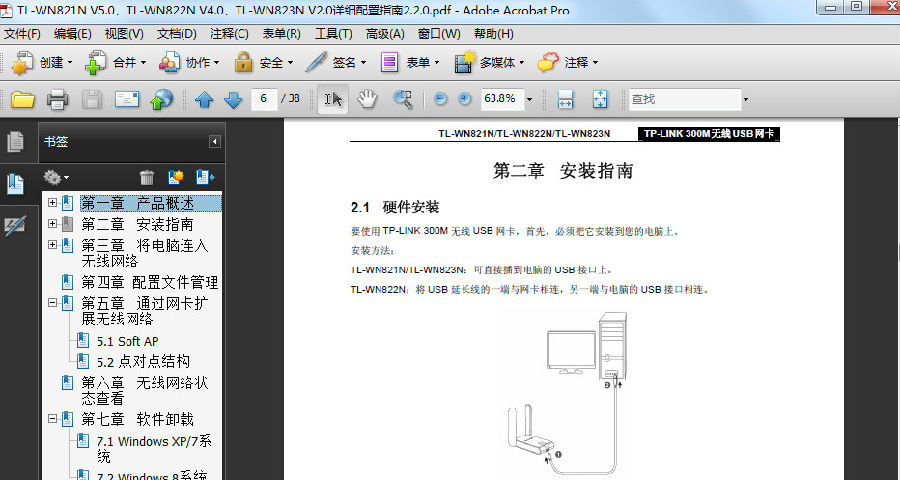Open the 表单 toolbar dropdown
This screenshot has height=480, width=900.
pyautogui.click(x=410, y=63)
